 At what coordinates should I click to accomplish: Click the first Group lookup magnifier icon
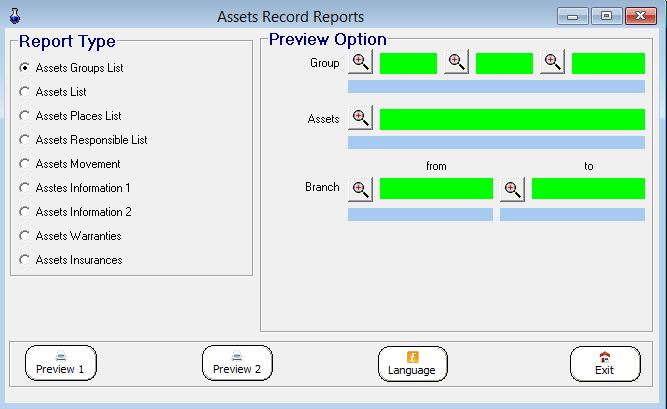361,63
